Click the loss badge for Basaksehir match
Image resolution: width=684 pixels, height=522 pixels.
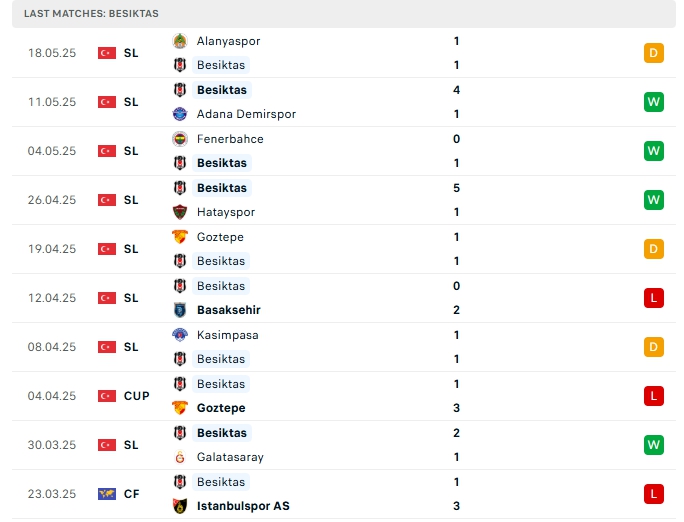click(654, 298)
